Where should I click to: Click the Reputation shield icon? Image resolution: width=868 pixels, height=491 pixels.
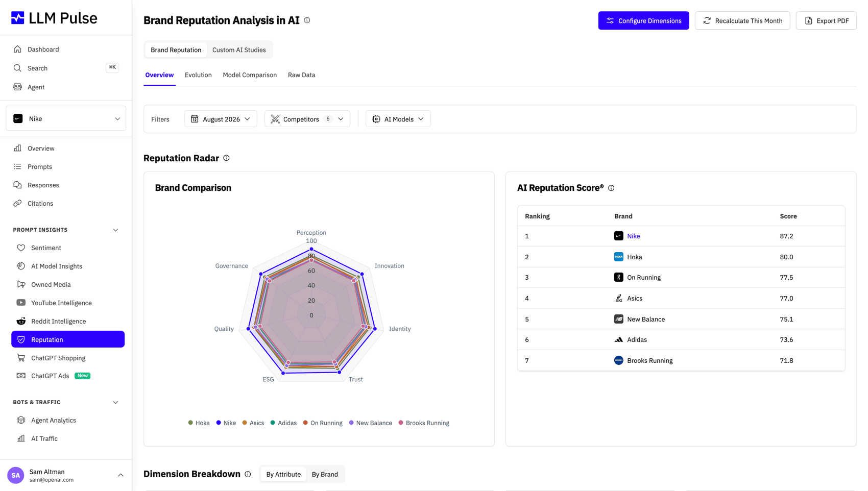pyautogui.click(x=21, y=340)
